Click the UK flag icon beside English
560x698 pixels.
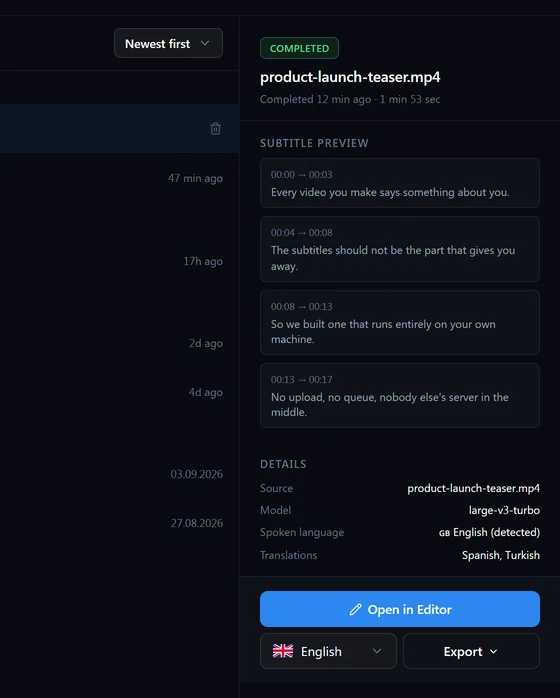tap(283, 651)
